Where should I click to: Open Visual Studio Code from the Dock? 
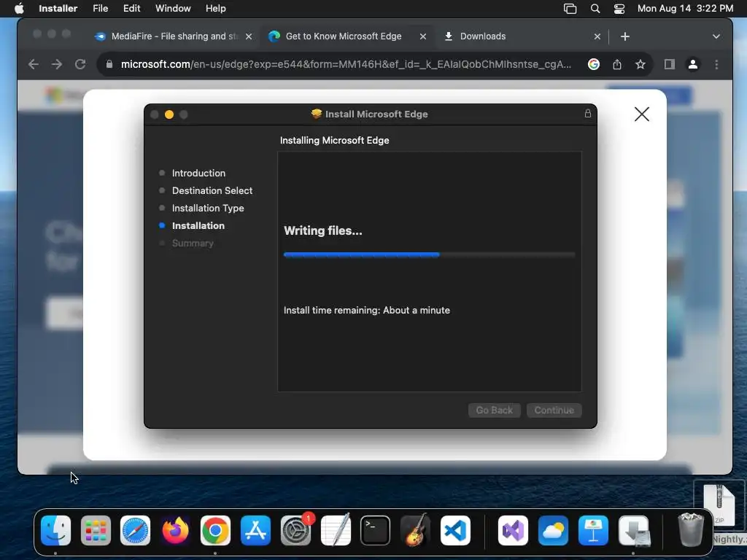[x=455, y=531]
